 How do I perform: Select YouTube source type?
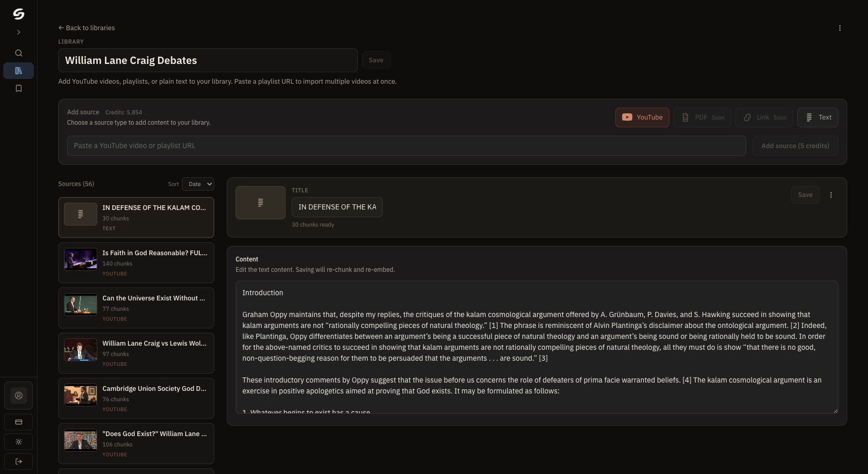click(642, 117)
